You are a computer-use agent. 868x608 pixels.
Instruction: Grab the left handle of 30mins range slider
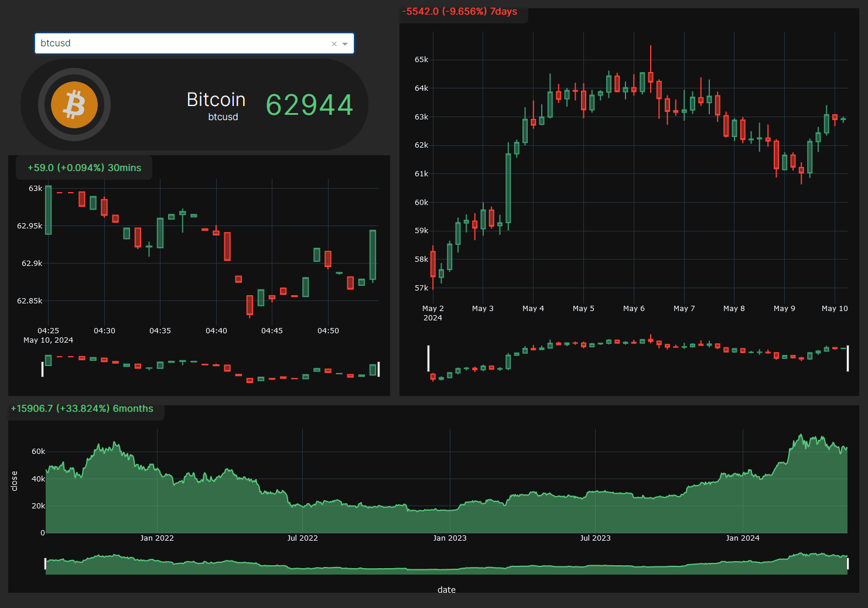tap(42, 369)
